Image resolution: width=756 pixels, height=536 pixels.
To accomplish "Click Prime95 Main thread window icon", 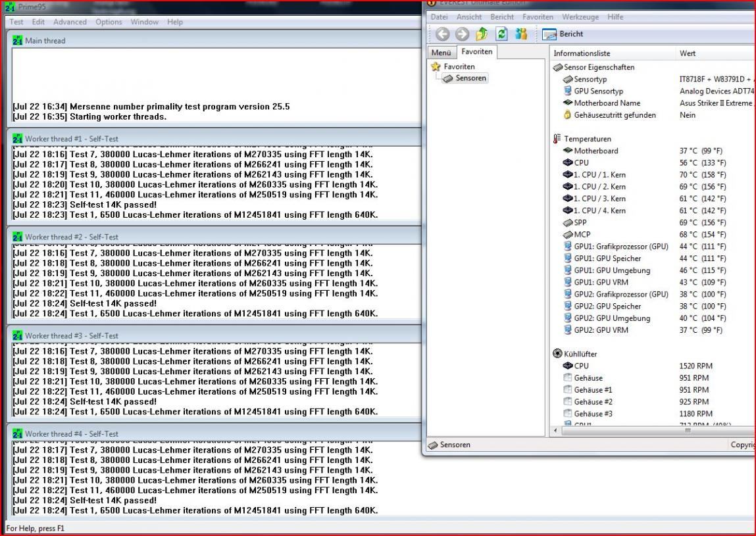I will [18, 41].
